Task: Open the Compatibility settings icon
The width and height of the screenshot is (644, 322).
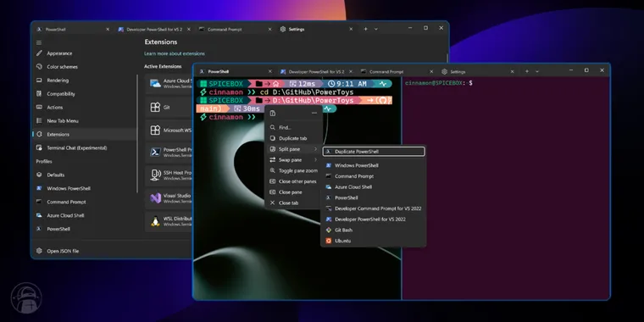Action: 39,94
